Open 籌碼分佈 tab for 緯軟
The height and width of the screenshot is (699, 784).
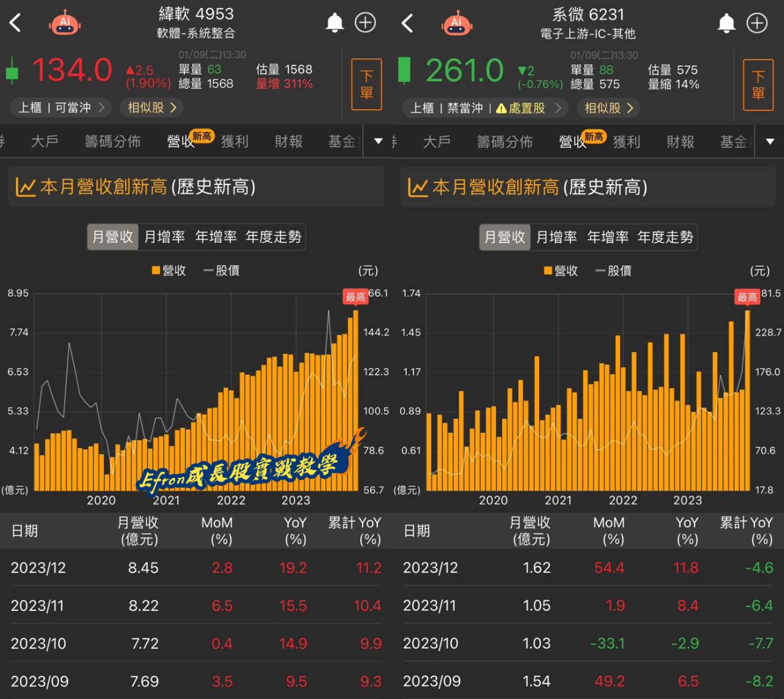pyautogui.click(x=113, y=142)
